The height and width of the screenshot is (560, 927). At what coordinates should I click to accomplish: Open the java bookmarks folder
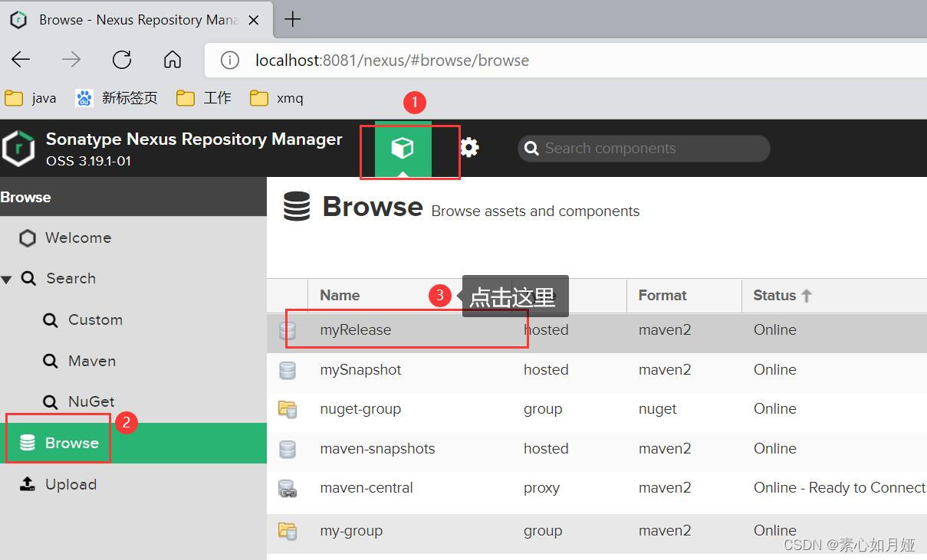click(x=31, y=98)
